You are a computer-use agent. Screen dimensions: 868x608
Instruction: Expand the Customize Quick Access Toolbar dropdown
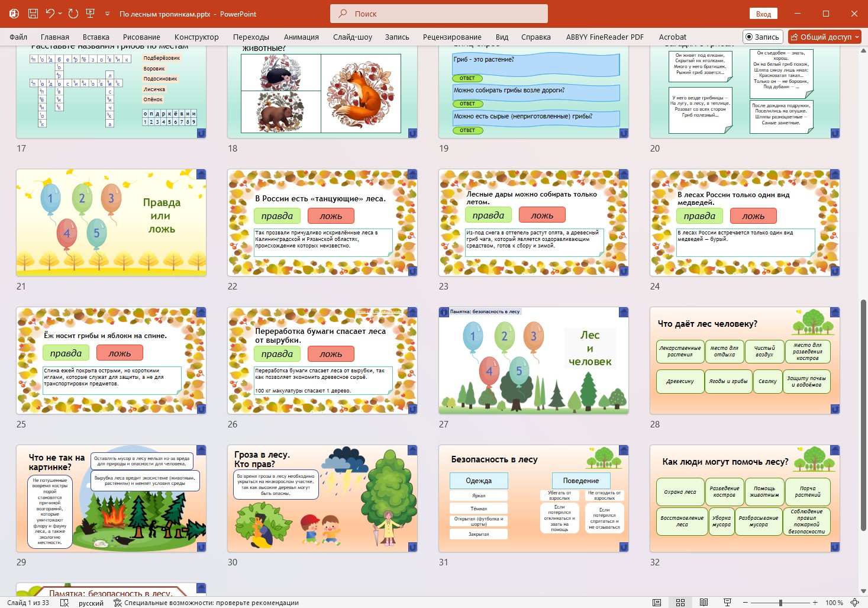107,14
